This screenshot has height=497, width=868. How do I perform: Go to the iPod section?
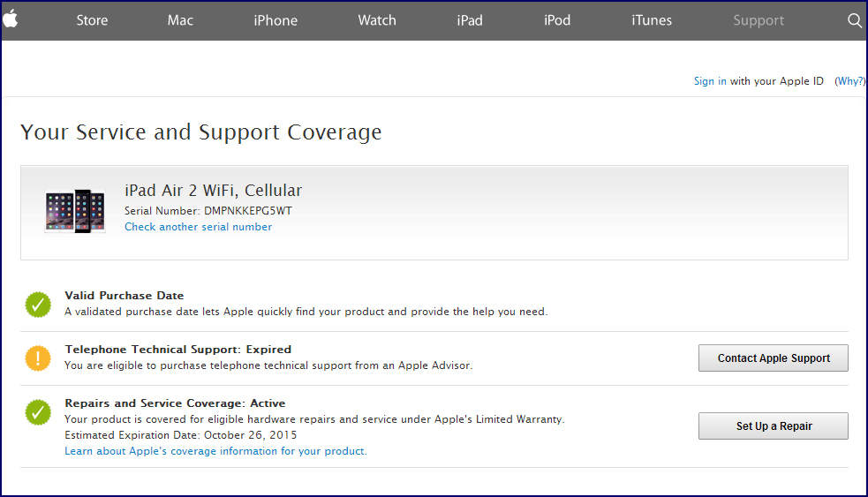557,20
